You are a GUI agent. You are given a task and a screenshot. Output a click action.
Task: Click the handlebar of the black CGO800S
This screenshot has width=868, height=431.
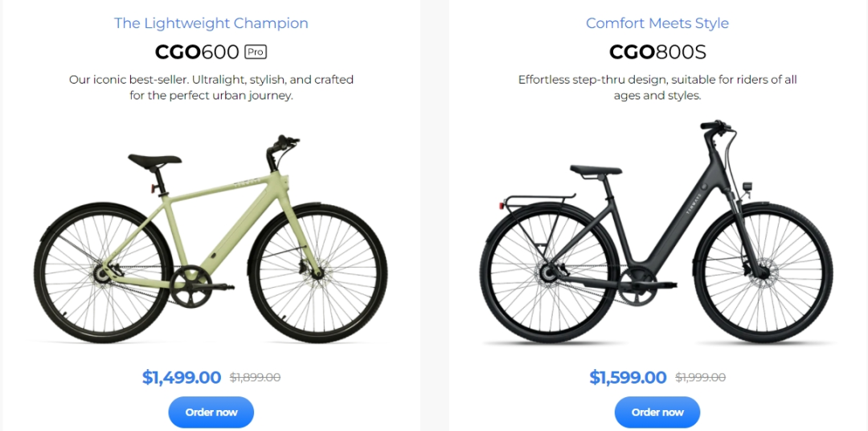coord(719,126)
